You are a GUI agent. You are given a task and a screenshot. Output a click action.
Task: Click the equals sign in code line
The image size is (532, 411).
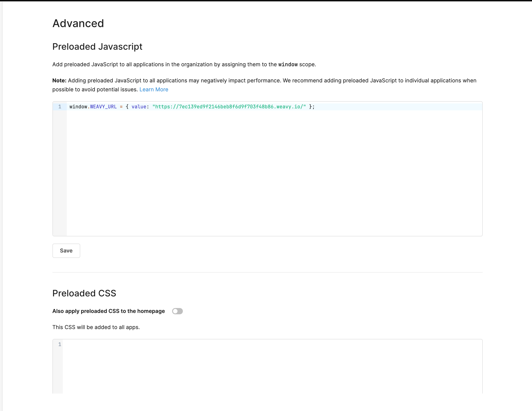(x=121, y=107)
